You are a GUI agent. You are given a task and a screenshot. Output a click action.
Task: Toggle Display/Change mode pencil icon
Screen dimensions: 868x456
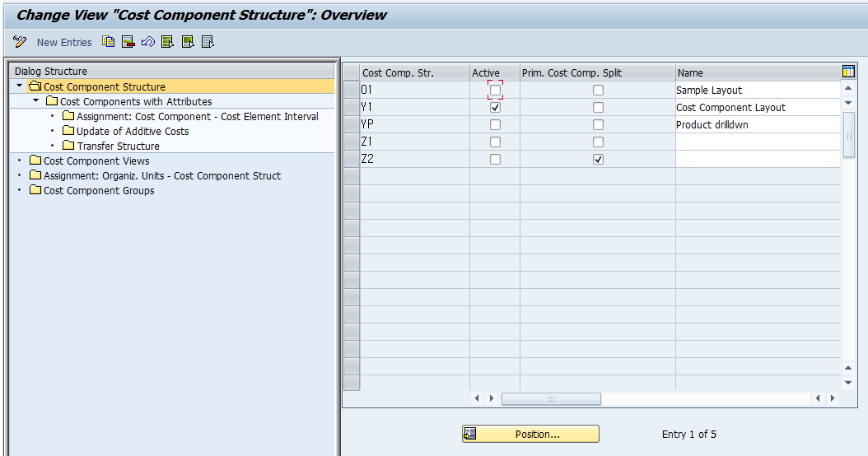(x=20, y=42)
